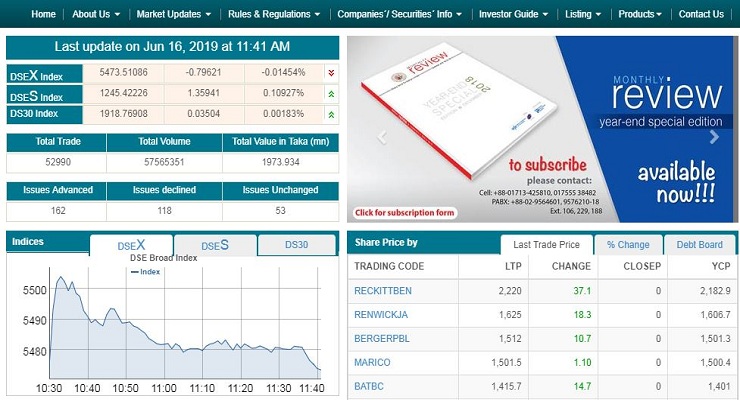Expand the About Us menu
The image size is (740, 400).
[x=96, y=14]
